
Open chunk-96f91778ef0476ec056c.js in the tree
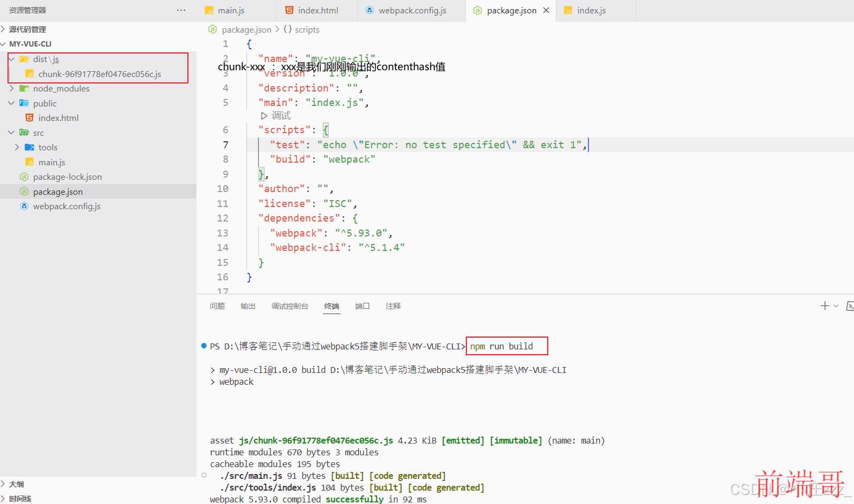(100, 74)
